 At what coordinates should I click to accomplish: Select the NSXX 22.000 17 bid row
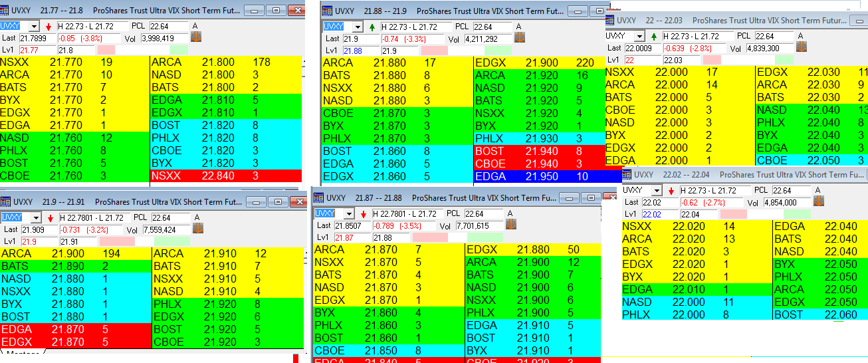[680, 72]
